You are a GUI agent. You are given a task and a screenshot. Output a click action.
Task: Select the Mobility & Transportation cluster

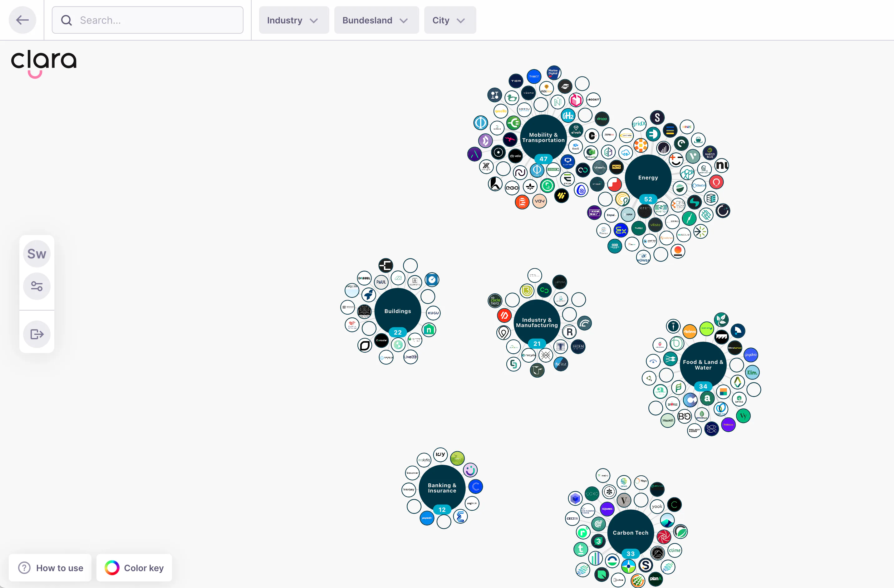543,138
